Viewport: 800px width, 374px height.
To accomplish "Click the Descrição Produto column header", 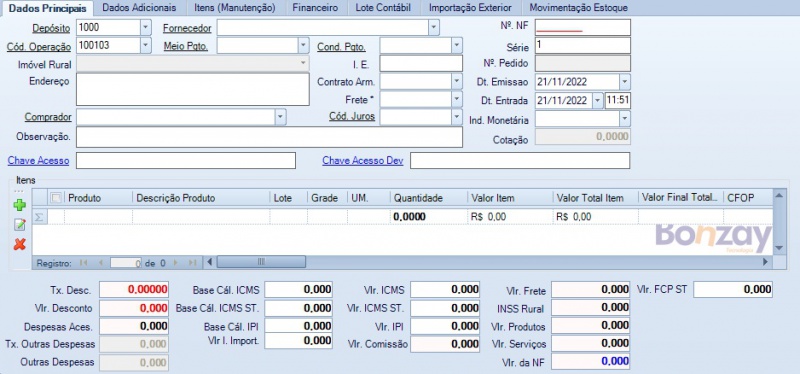I will 201,198.
